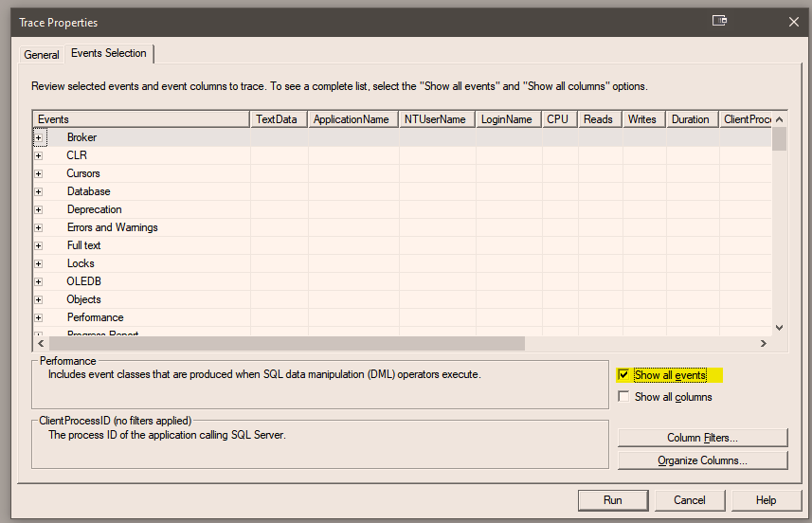Close the Trace Properties window
This screenshot has width=812, height=523.
click(793, 22)
